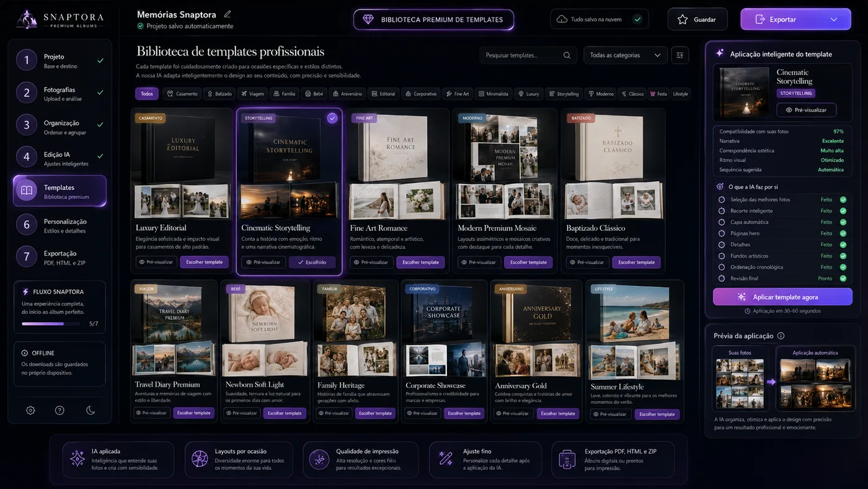Go to step 4 Edição IA
Screen dimensions: 868x489
60,158
